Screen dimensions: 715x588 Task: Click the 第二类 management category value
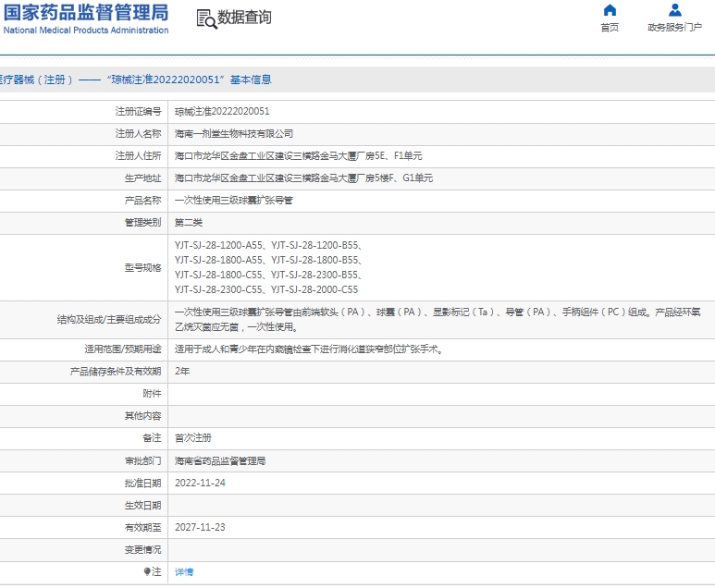coord(189,223)
